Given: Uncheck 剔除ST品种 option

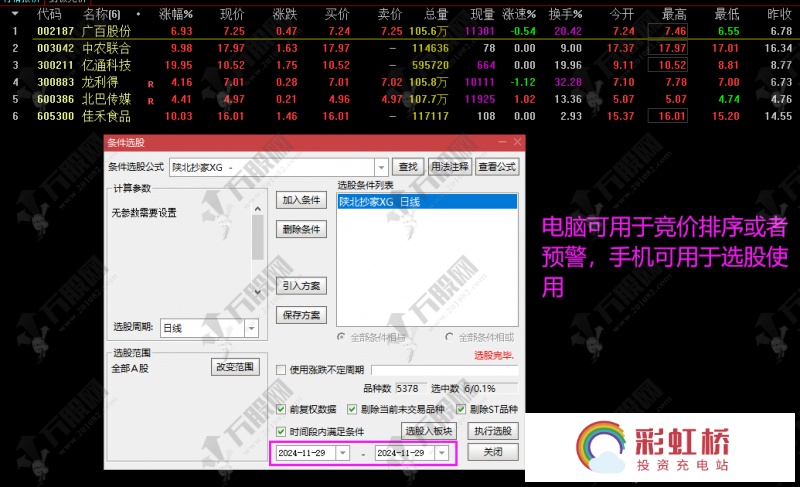Looking at the screenshot, I should pos(460,409).
